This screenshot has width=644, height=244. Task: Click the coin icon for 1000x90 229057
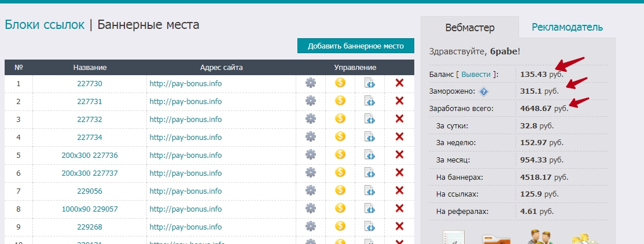pos(340,208)
